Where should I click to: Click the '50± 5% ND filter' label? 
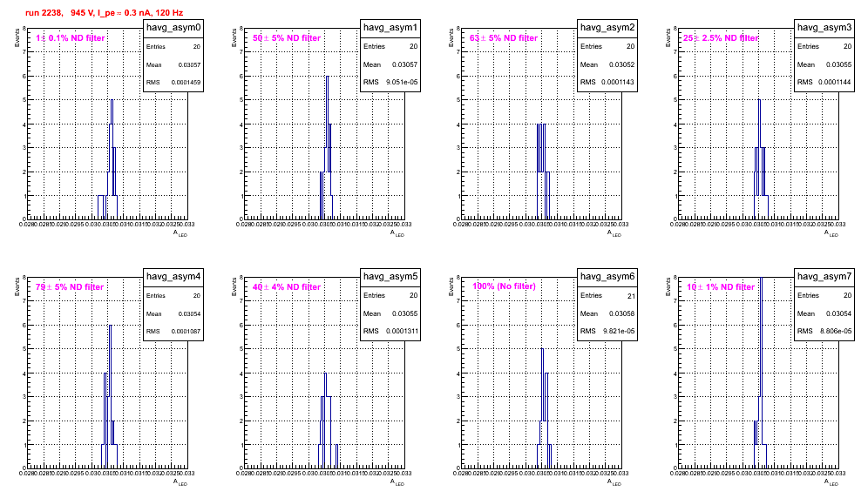(287, 38)
